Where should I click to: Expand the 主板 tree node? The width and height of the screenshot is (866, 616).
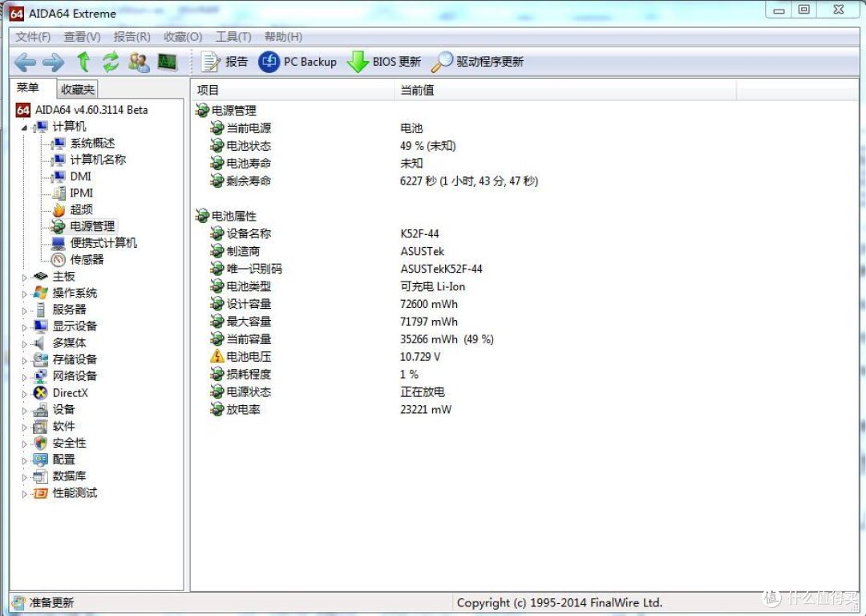click(x=24, y=278)
